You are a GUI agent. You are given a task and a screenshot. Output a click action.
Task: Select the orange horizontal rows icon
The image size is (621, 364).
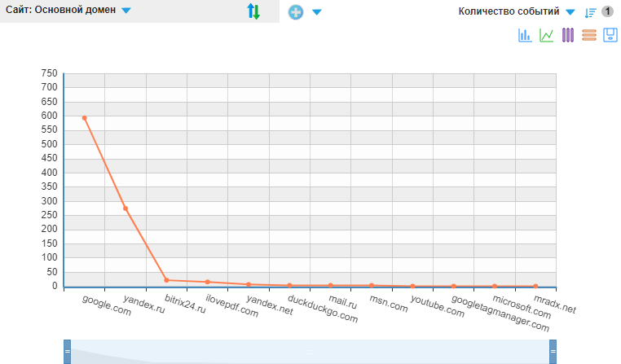[x=589, y=35]
